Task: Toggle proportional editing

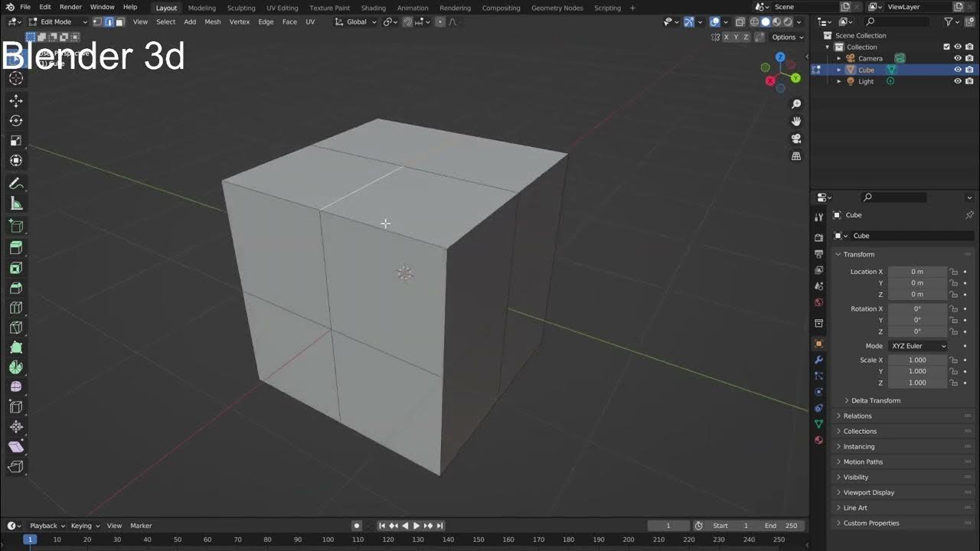Action: (x=440, y=22)
